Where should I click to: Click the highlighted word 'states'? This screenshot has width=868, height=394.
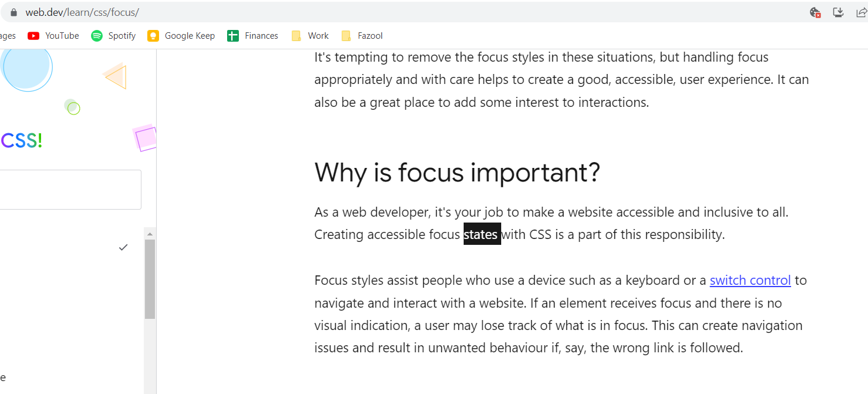click(481, 234)
